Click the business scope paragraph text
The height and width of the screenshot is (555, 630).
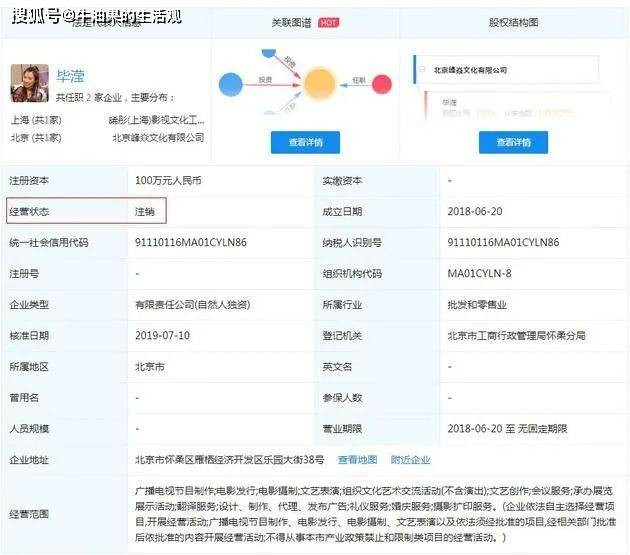375,514
